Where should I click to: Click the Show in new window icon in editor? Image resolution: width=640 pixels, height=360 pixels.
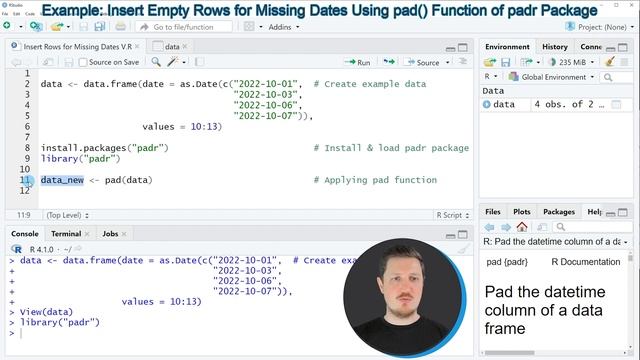click(x=48, y=62)
